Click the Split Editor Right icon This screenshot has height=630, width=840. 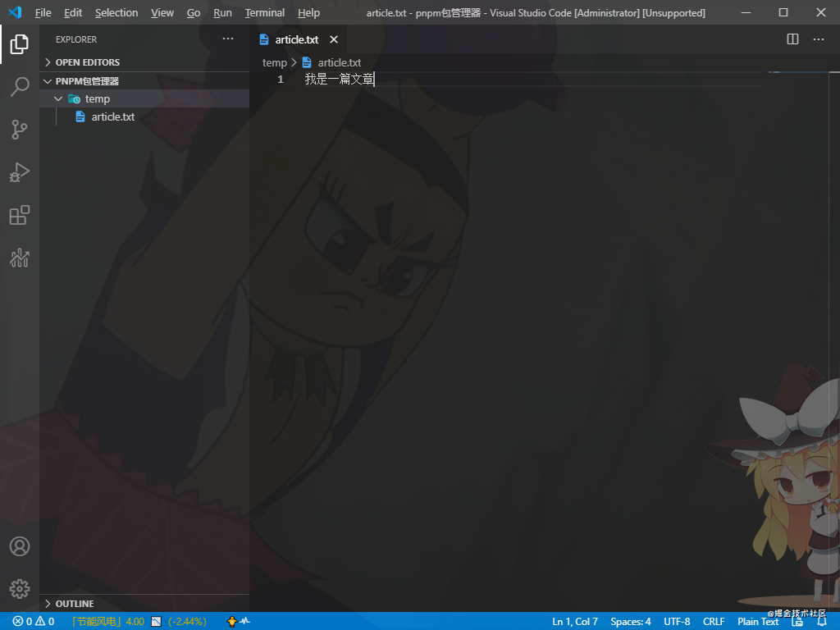coord(793,39)
